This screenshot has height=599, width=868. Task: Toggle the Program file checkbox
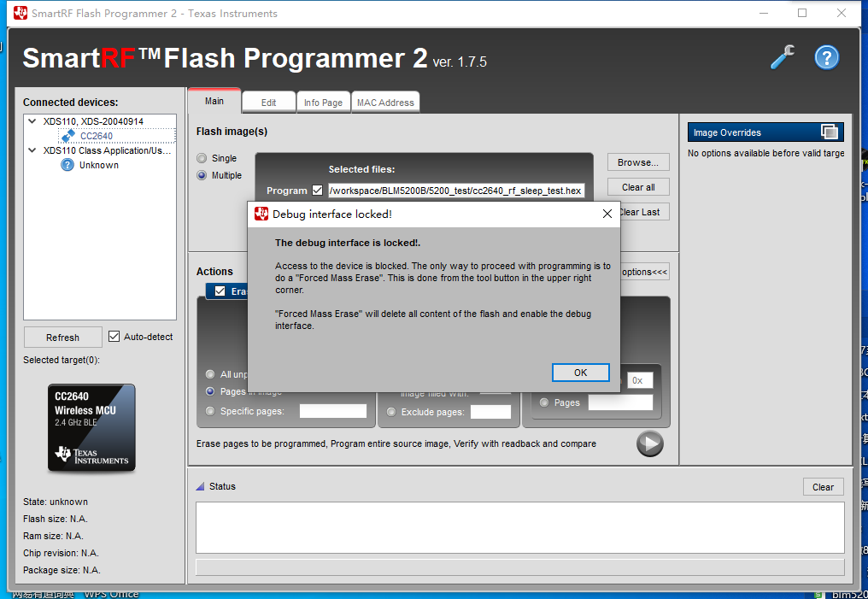[x=317, y=190]
